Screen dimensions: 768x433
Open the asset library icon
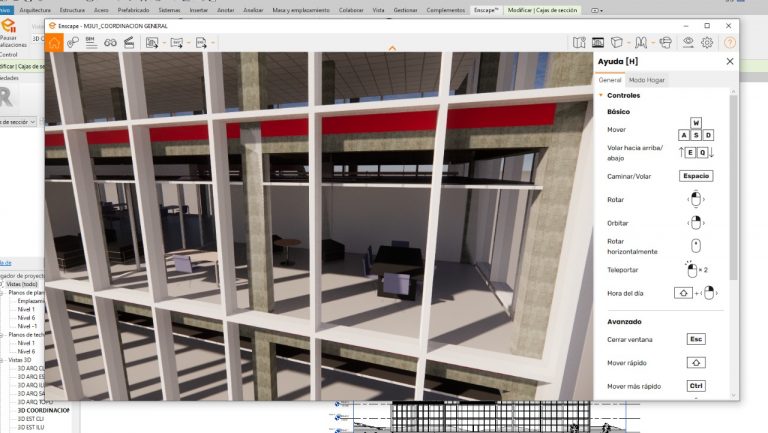(617, 42)
